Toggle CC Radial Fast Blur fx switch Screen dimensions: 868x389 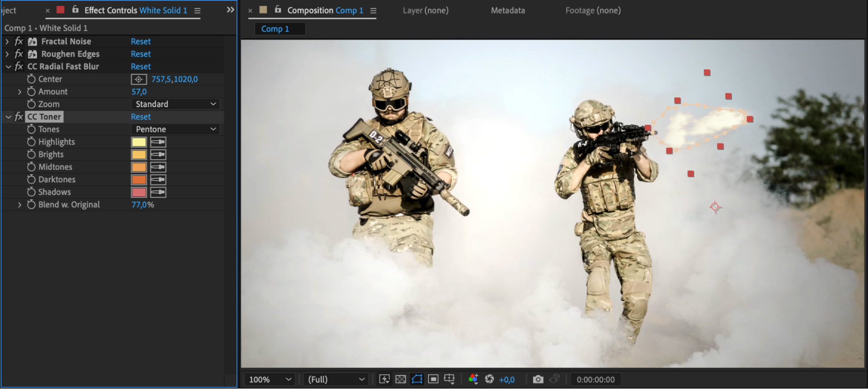(19, 66)
